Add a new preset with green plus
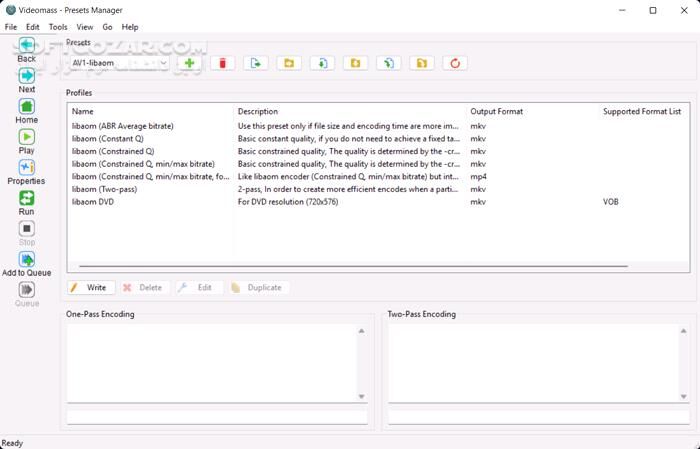This screenshot has height=449, width=700. pos(189,63)
